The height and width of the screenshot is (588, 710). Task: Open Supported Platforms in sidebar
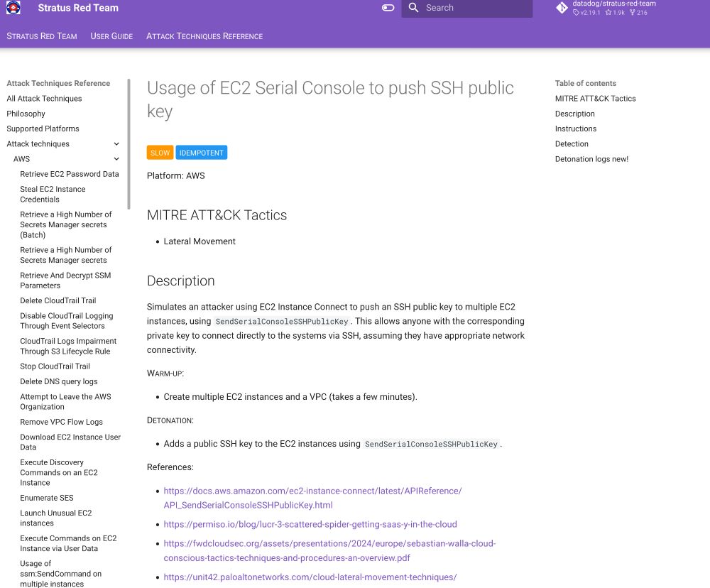[43, 129]
